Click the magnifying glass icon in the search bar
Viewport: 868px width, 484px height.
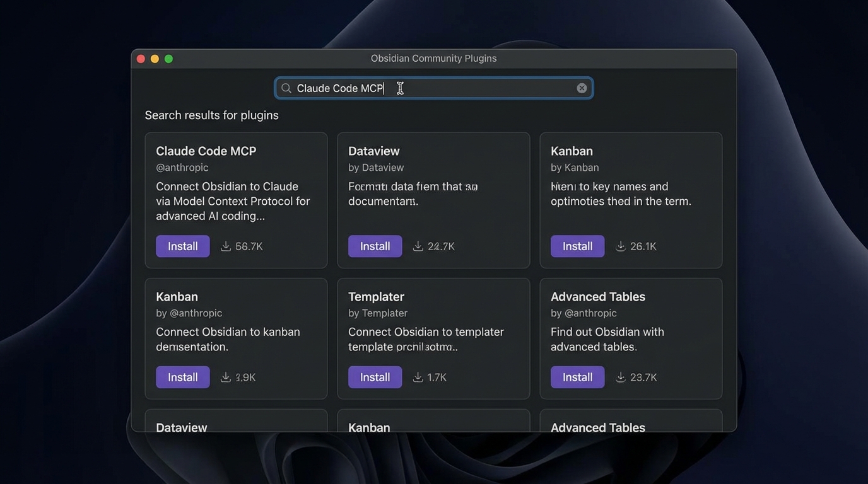point(286,88)
